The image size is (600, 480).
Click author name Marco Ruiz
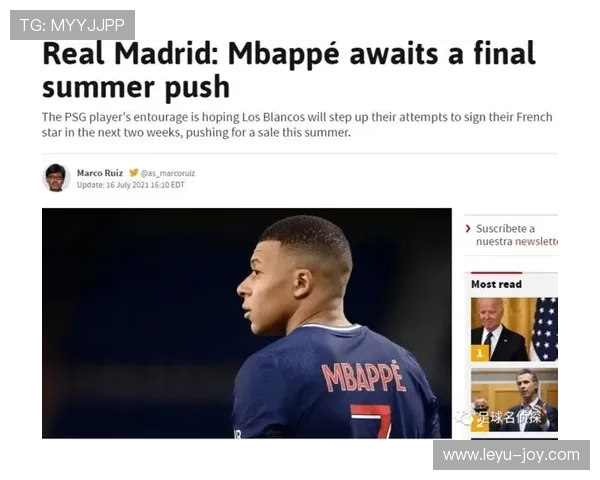click(100, 173)
